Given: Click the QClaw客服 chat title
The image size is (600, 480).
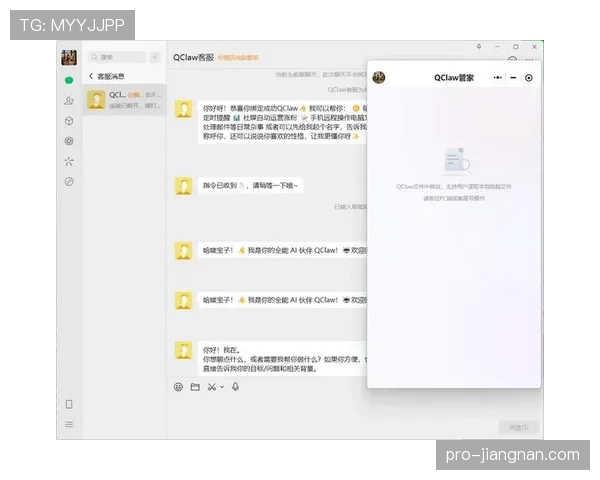Looking at the screenshot, I should coord(193,57).
